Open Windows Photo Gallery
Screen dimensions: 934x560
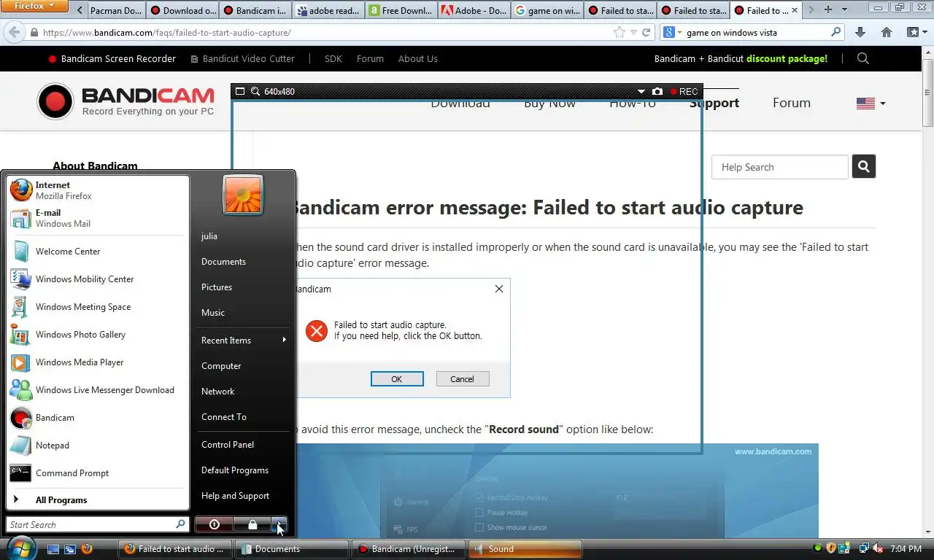98,335
